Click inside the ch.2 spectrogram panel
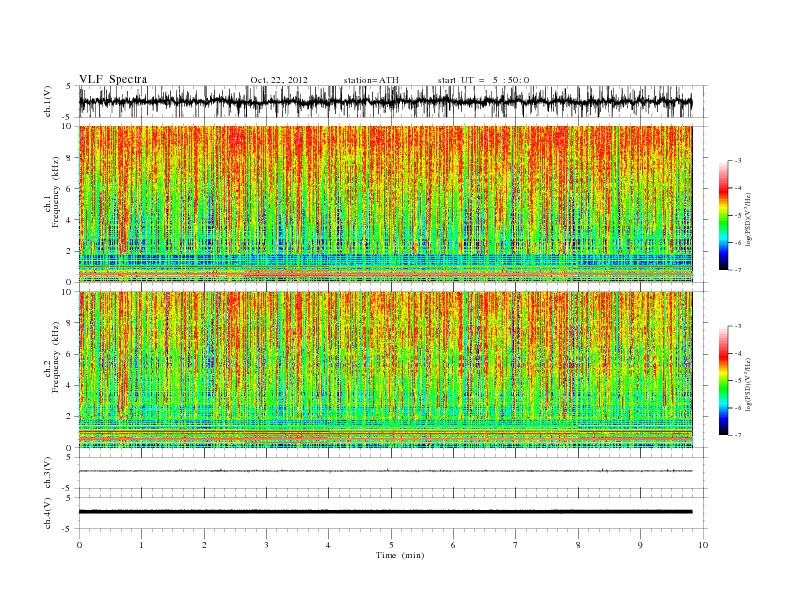Viewport: 792px width, 612px height. pyautogui.click(x=385, y=370)
